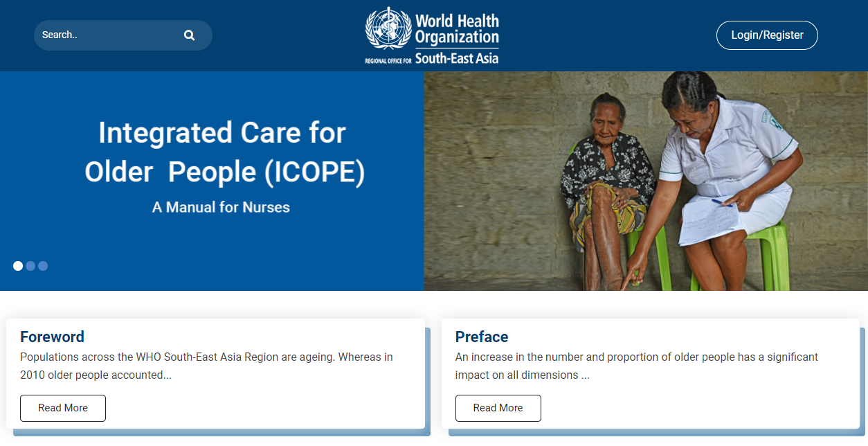
Task: Click the 'A Manual for Nurses' subtitle
Action: pos(220,206)
